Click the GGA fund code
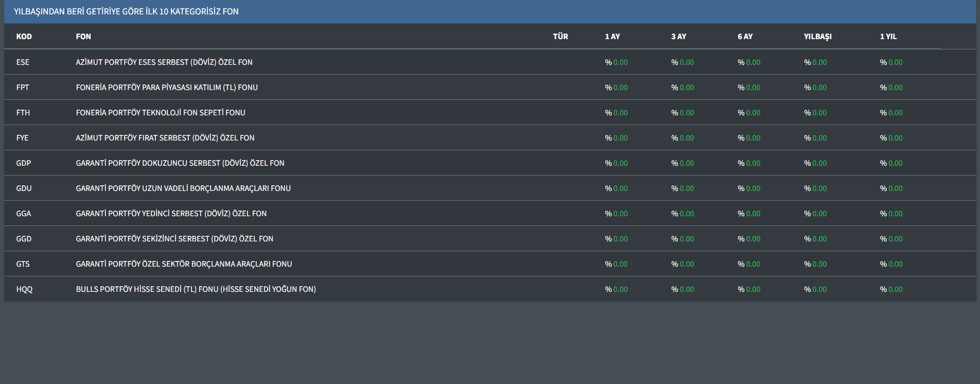 (x=24, y=214)
